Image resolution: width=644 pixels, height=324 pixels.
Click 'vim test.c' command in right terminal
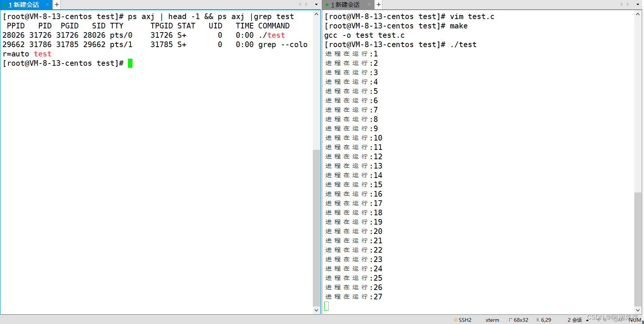472,16
